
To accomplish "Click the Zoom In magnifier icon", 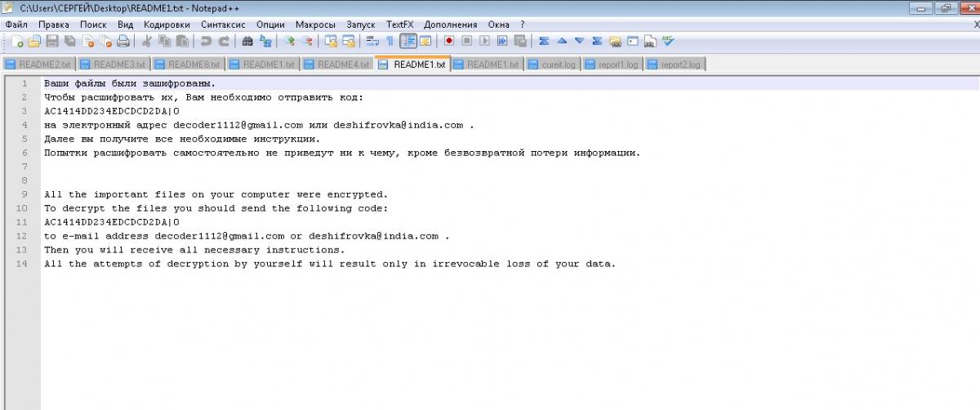I will pyautogui.click(x=289, y=41).
